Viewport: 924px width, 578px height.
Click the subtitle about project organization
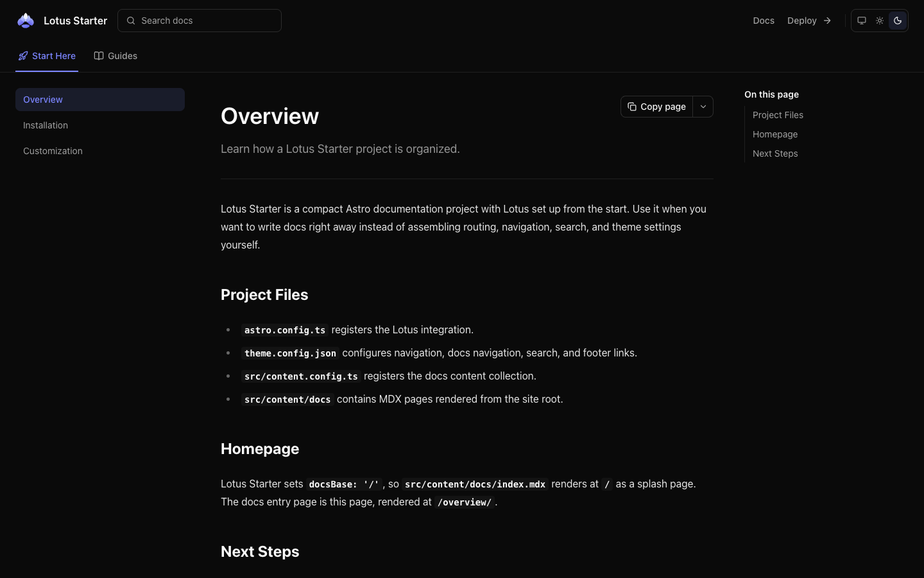click(340, 149)
